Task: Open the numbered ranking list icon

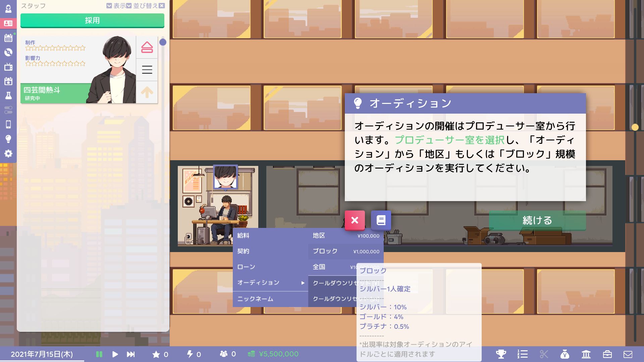Action: pos(522,354)
